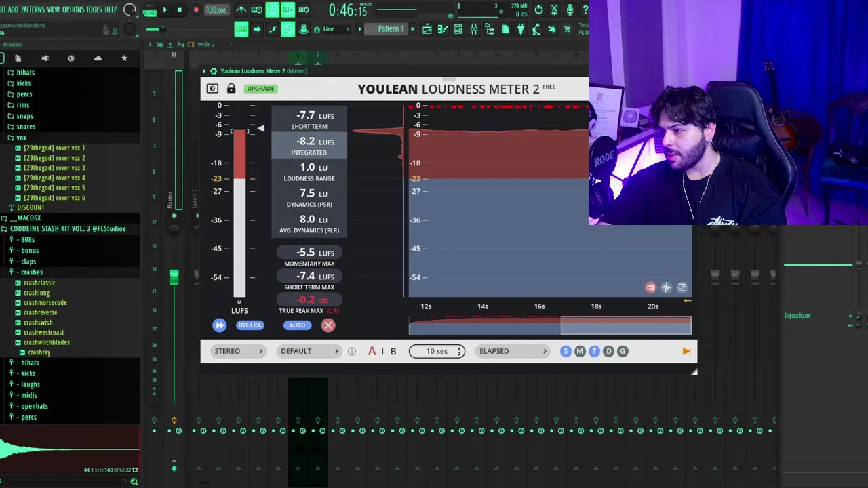This screenshot has height=488, width=868.
Task: Open the channel rack icon
Action: click(x=458, y=28)
